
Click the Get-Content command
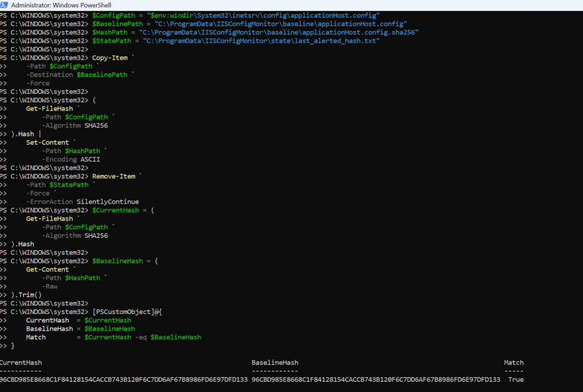pos(47,270)
